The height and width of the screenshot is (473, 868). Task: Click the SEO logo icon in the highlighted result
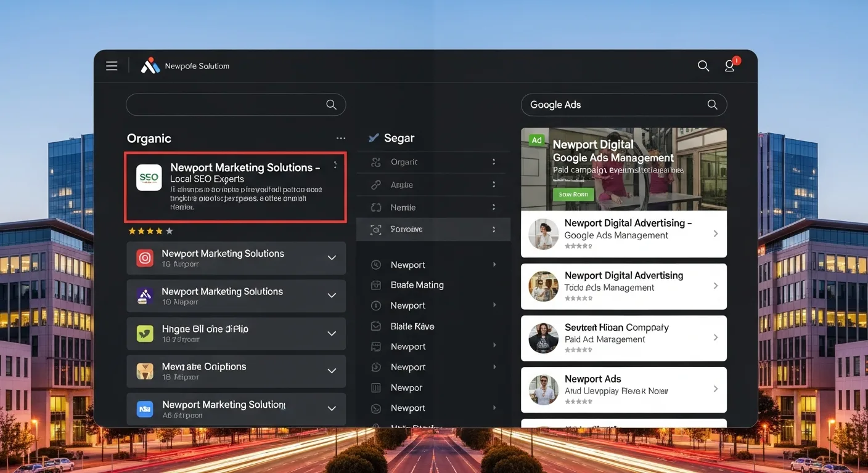[149, 177]
